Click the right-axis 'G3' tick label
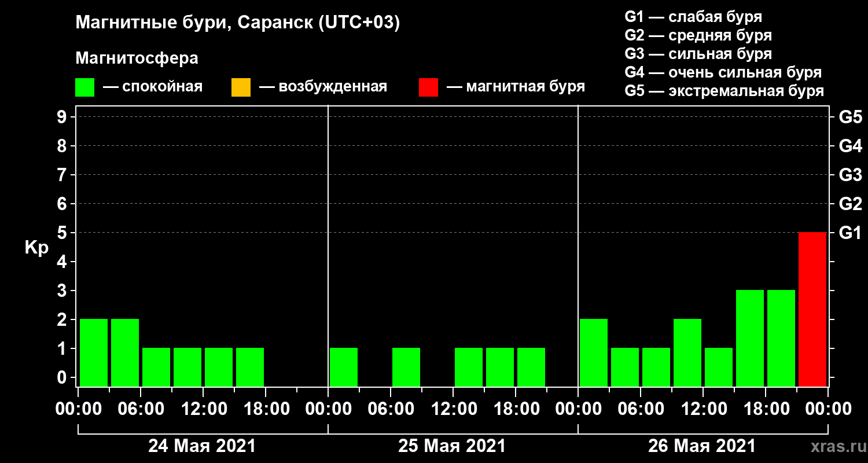The width and height of the screenshot is (868, 463). 851,175
